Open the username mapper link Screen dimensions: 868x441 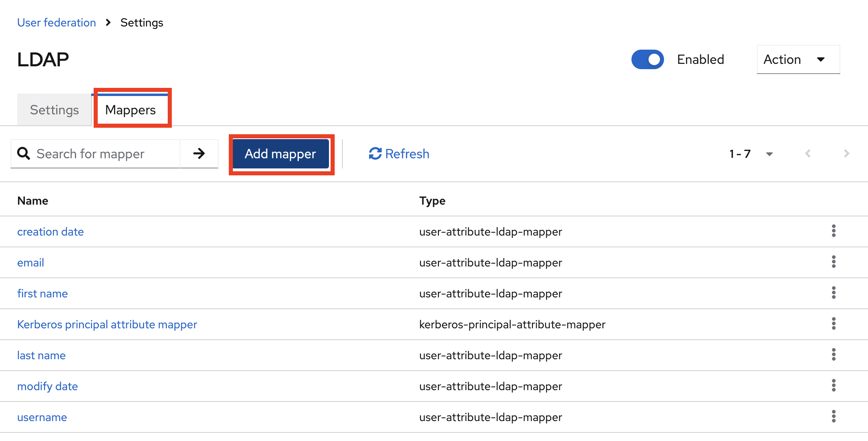click(42, 417)
